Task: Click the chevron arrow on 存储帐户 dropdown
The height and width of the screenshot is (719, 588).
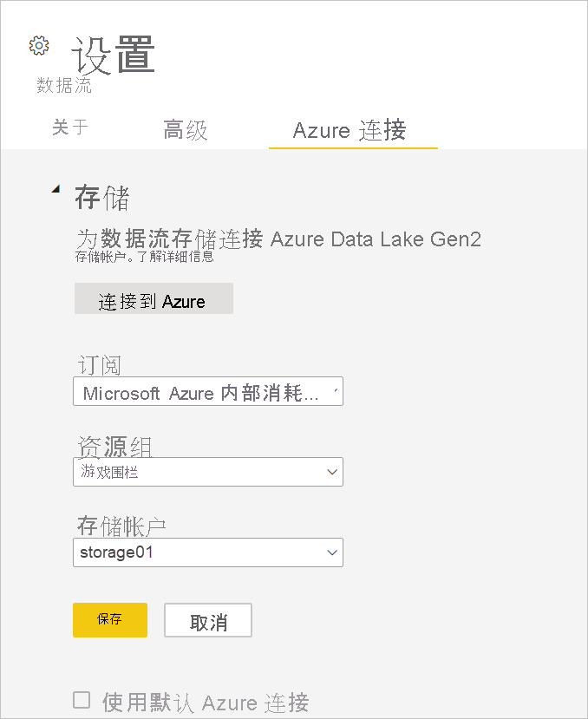Action: [330, 552]
